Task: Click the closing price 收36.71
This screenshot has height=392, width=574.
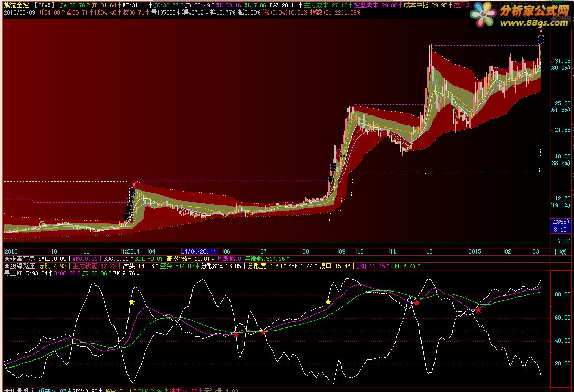Action: tap(133, 12)
